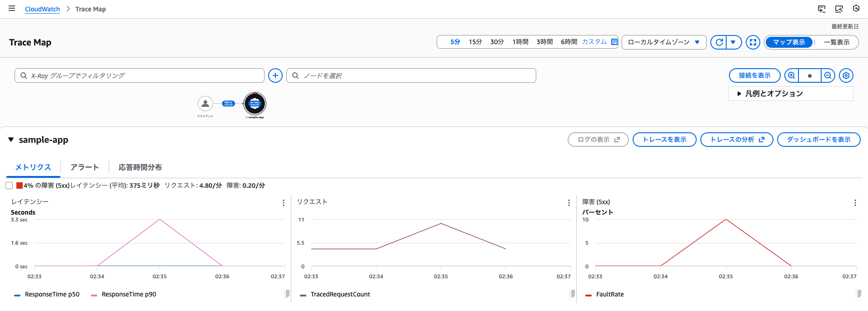Switch to the アラート tab
Image resolution: width=868 pixels, height=311 pixels.
tap(85, 167)
